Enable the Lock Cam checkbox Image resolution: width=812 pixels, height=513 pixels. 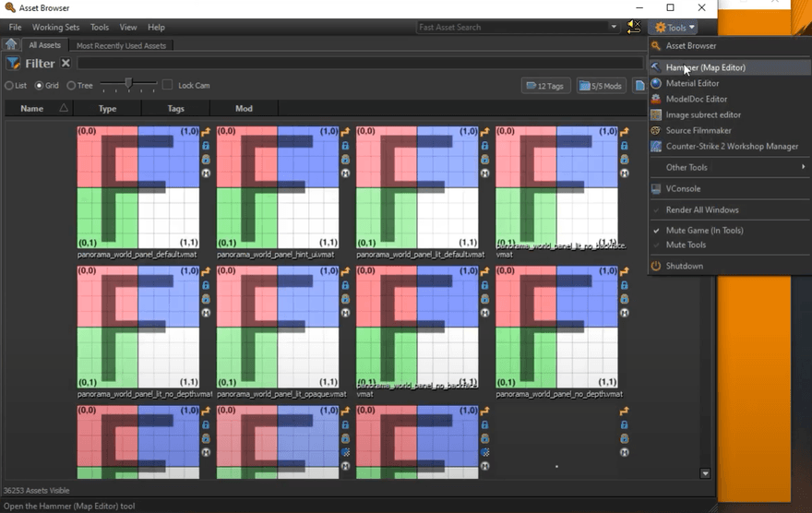pyautogui.click(x=167, y=86)
